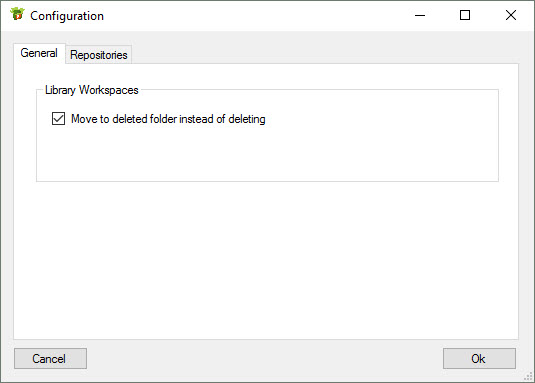Click the Library Workspaces group heading
Image resolution: width=535 pixels, height=383 pixels.
92,90
